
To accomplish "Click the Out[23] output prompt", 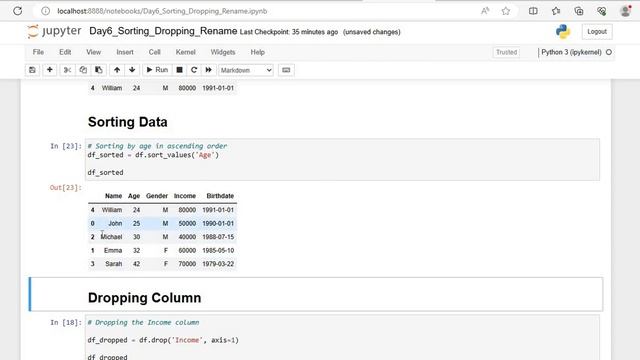I will click(66, 187).
